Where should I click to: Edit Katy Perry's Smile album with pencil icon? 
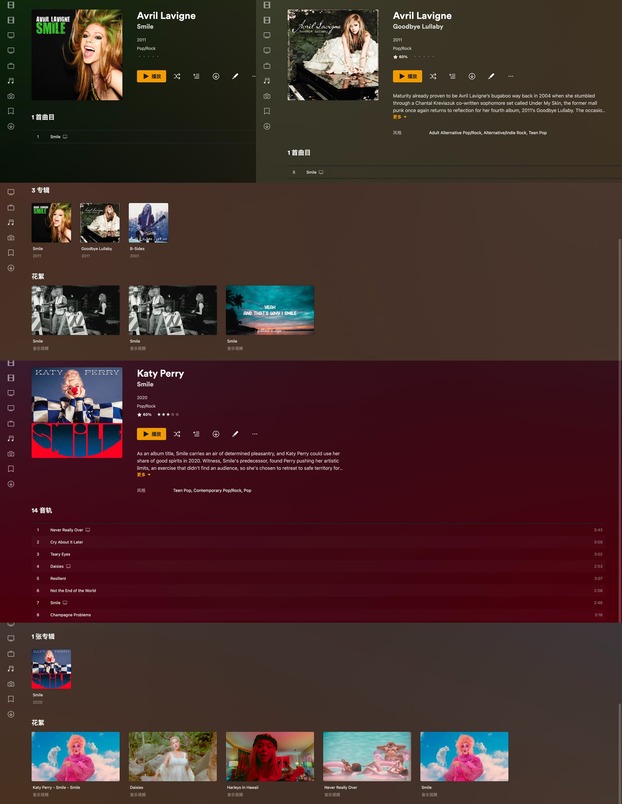click(235, 434)
